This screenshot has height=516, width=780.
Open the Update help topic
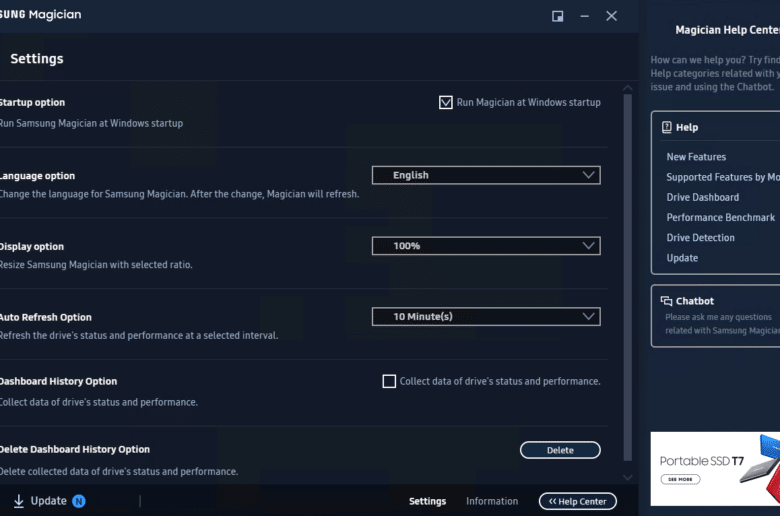(x=682, y=258)
